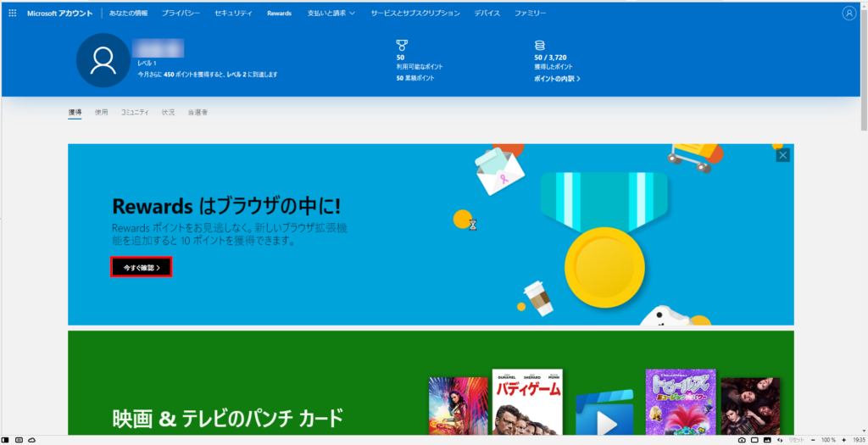Expand the 支払いと請求 dropdown menu

(x=331, y=14)
